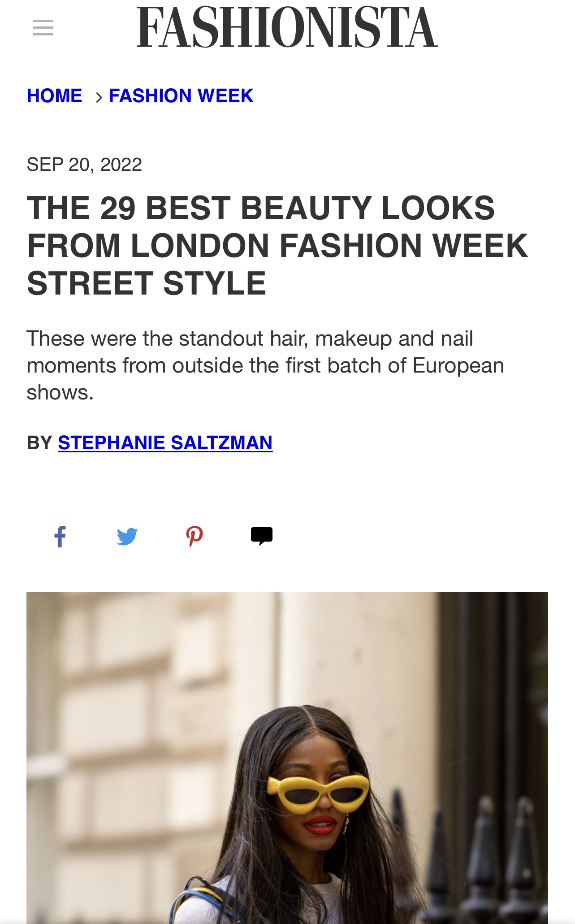This screenshot has width=575, height=924.
Task: Click the yellow sunglasses in the photo
Action: 318,793
